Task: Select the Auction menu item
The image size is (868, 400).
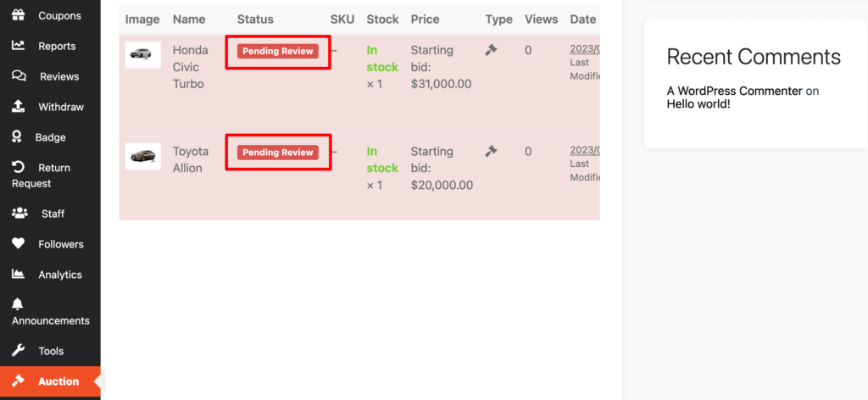Action: coord(58,381)
